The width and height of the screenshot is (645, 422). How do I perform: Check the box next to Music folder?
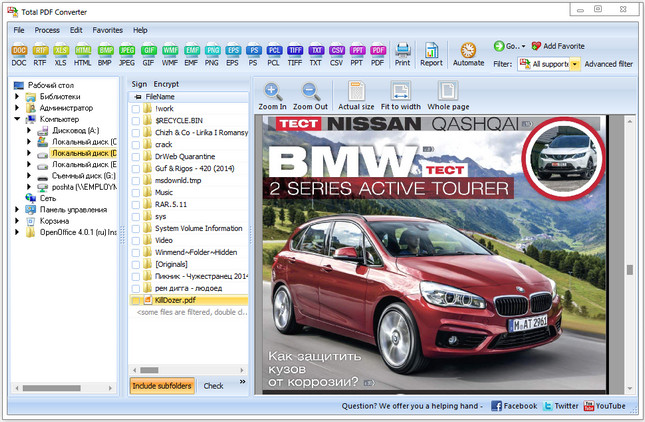click(x=135, y=192)
